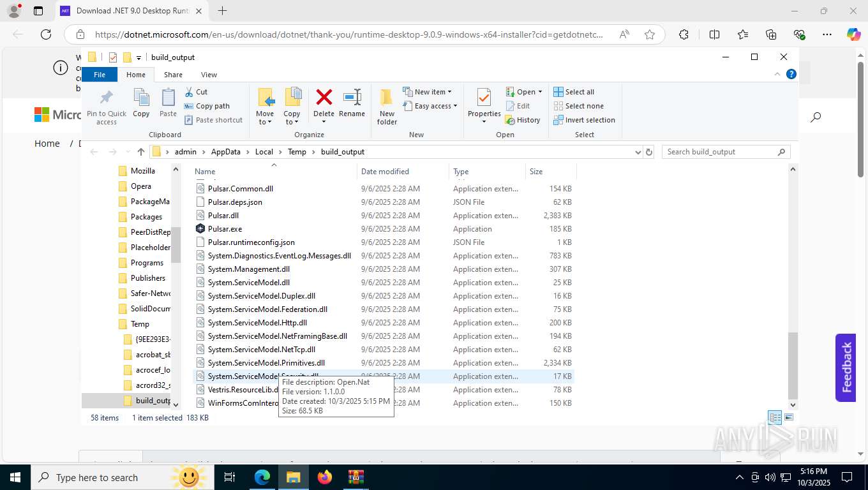Sort files by Date modified column
The image size is (868, 490).
(x=403, y=172)
